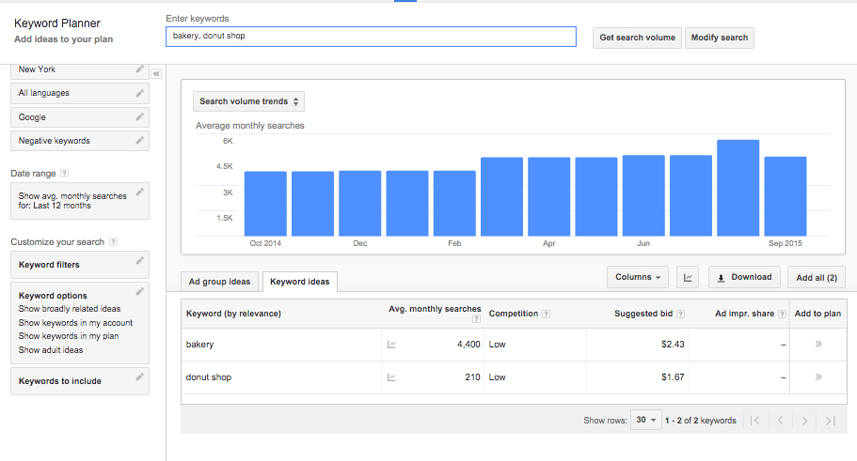This screenshot has height=461, width=857.
Task: Click Get search volume button
Action: pos(637,38)
